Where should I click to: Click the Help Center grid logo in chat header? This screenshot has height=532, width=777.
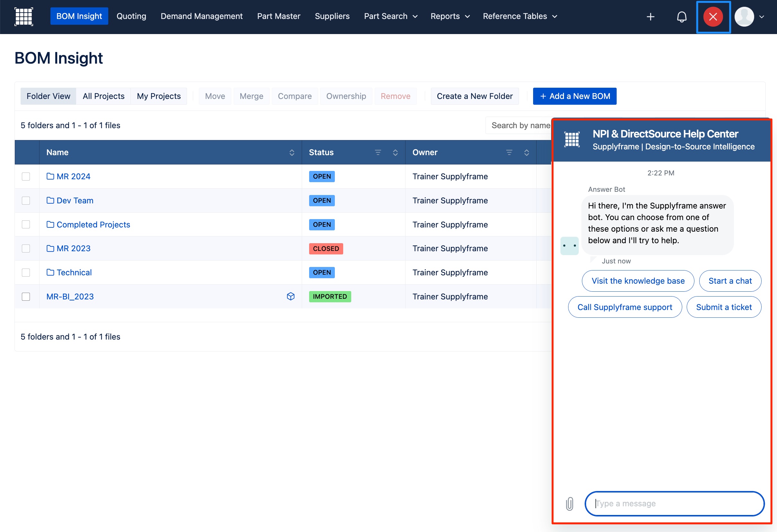point(572,140)
